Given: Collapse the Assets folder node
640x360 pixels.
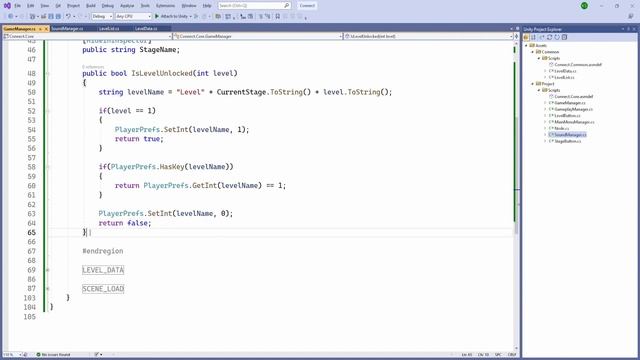Looking at the screenshot, I should click(527, 46).
